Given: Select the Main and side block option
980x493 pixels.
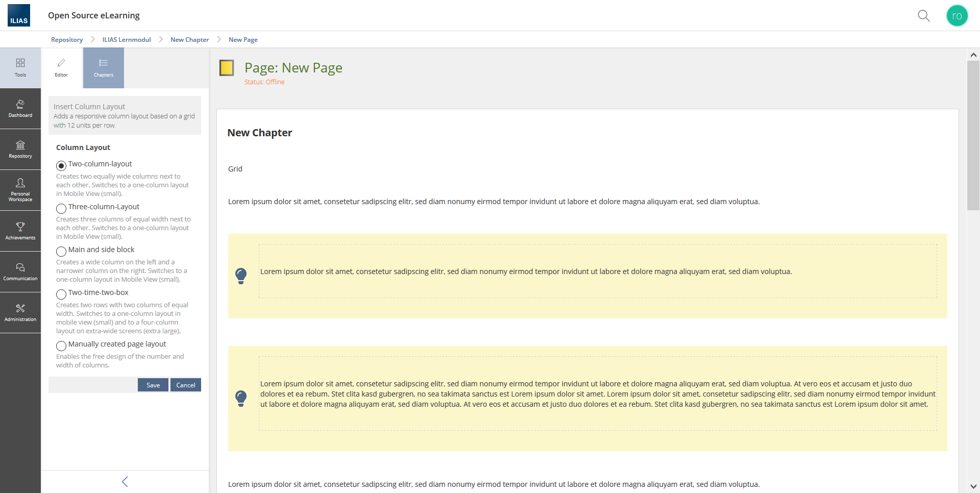Looking at the screenshot, I should pyautogui.click(x=61, y=251).
